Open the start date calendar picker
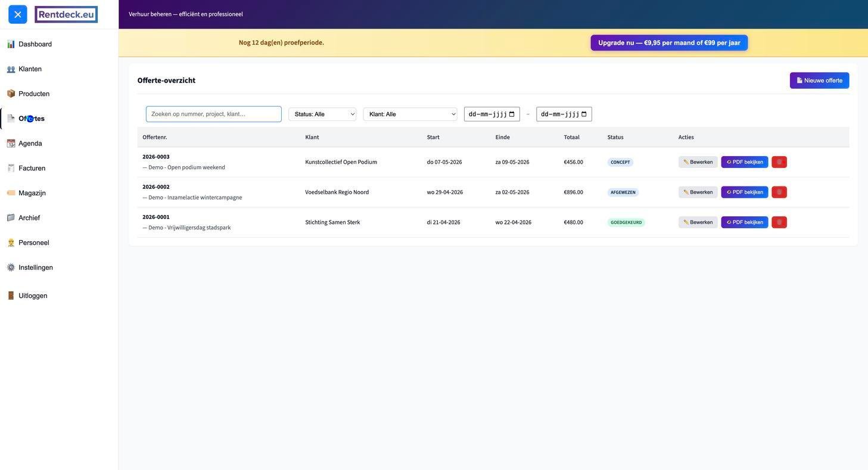Viewport: 868px width, 470px height. pyautogui.click(x=512, y=114)
